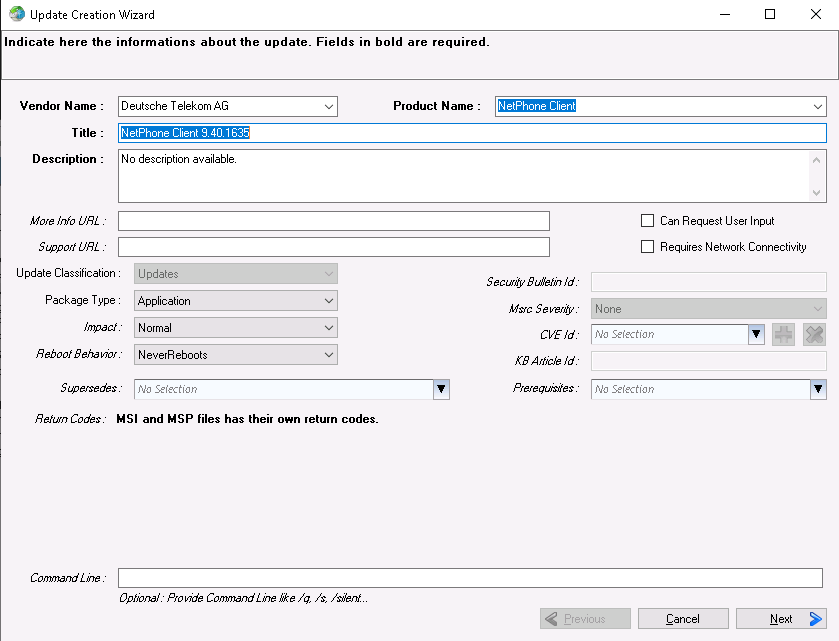Close the Update Creation Wizard window
This screenshot has width=839, height=641.
coord(815,14)
